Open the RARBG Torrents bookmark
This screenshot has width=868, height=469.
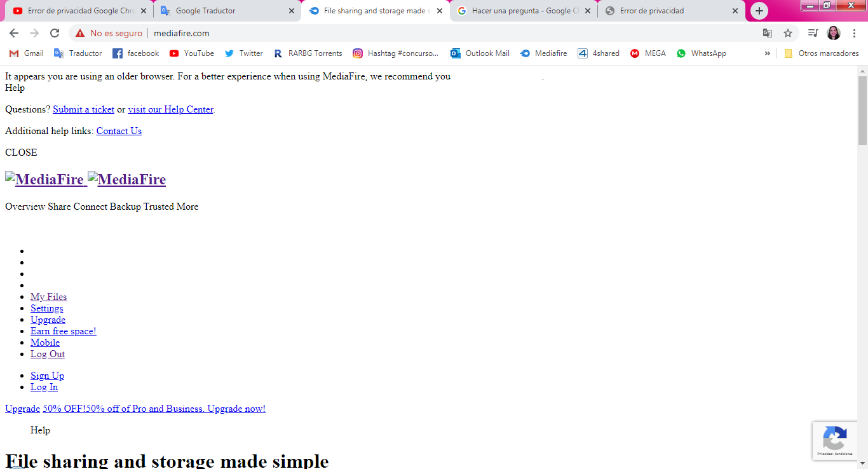(308, 53)
